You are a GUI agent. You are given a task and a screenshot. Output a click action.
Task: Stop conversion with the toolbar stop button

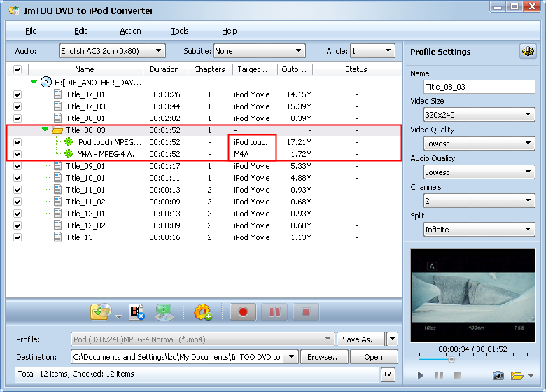(x=306, y=311)
